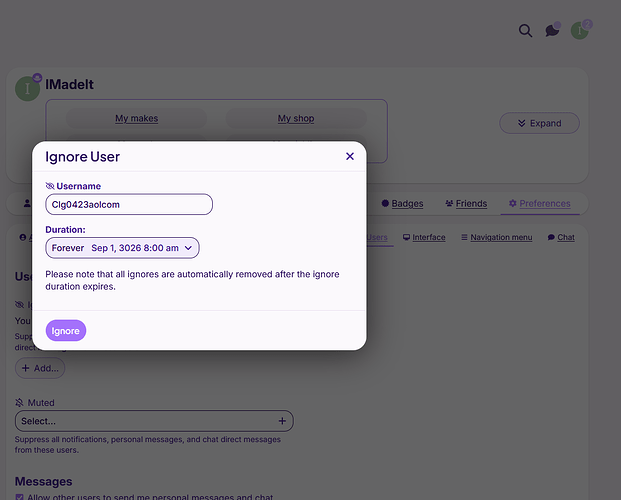Click the IMadeIt profile avatar
Viewport: 621px width, 500px height.
[x=27, y=88]
